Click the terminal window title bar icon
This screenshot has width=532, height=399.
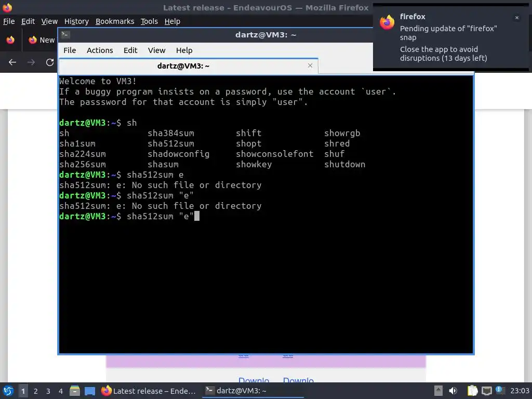point(65,35)
